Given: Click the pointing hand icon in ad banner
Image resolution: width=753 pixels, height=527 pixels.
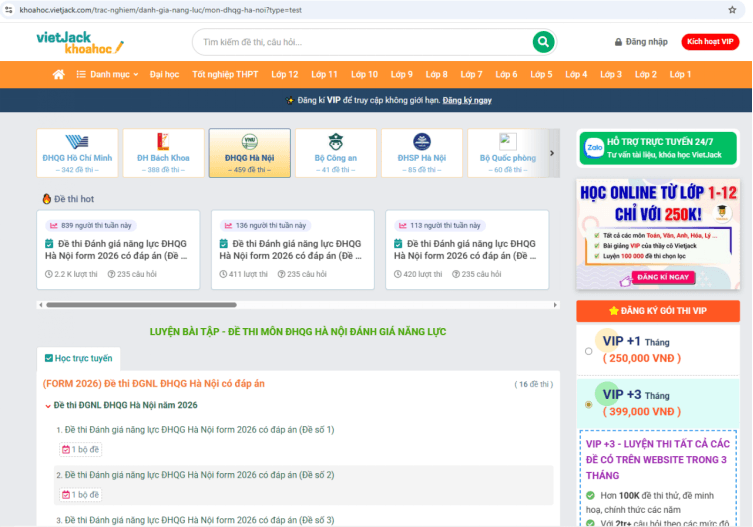Looking at the screenshot, I should click(x=626, y=281).
